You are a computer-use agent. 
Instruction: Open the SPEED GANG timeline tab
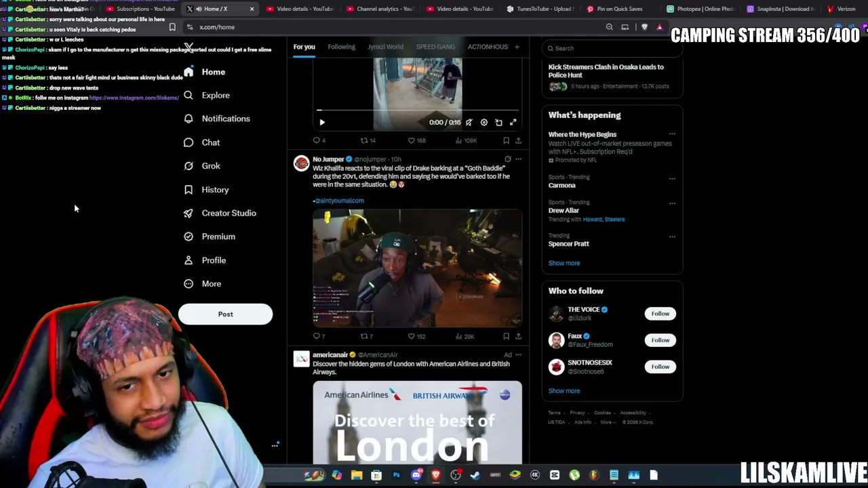(435, 47)
